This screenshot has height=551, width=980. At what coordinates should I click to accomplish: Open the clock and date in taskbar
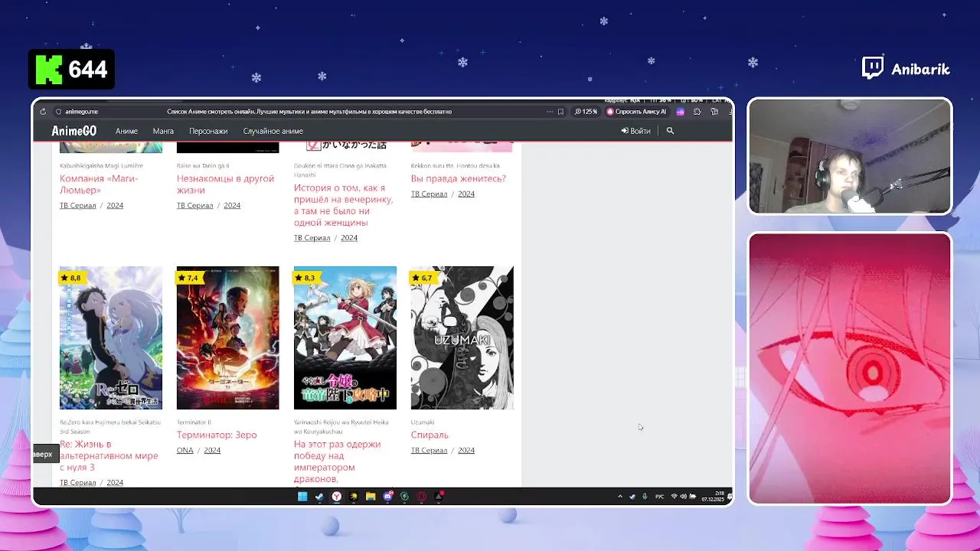713,497
